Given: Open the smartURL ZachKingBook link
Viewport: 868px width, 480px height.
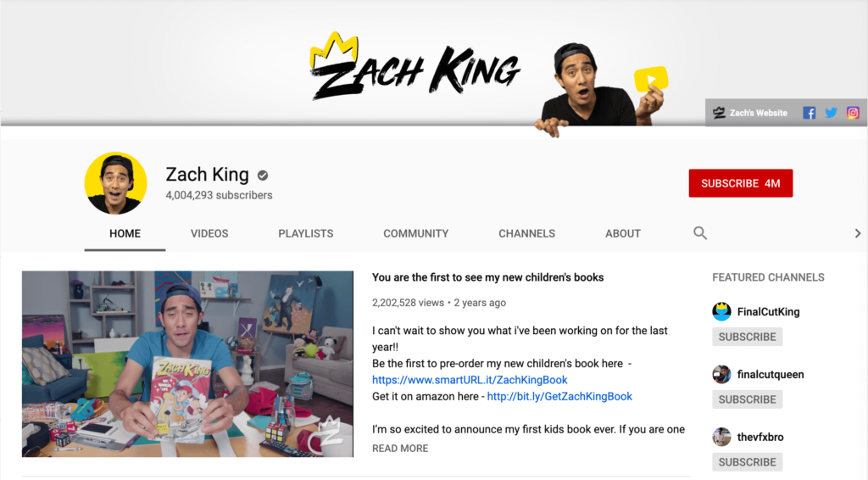Looking at the screenshot, I should (470, 380).
